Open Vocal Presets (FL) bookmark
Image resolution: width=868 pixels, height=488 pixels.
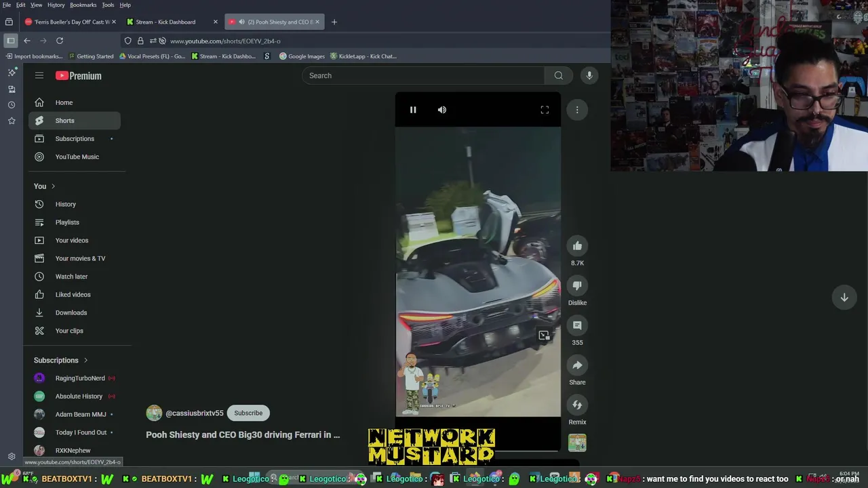pyautogui.click(x=152, y=56)
